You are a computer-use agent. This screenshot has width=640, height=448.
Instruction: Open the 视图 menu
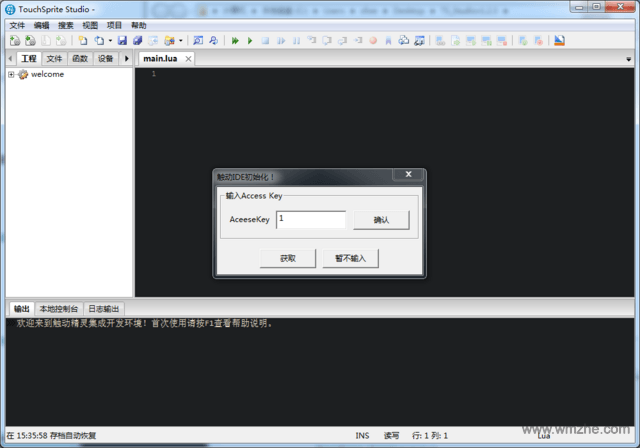point(90,25)
